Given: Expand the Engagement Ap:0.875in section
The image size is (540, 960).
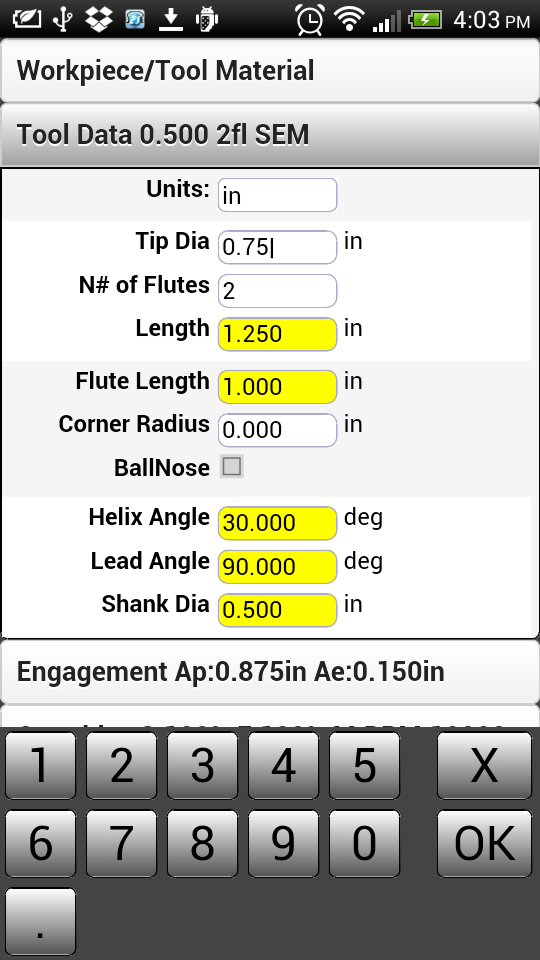Looking at the screenshot, I should pos(270,672).
